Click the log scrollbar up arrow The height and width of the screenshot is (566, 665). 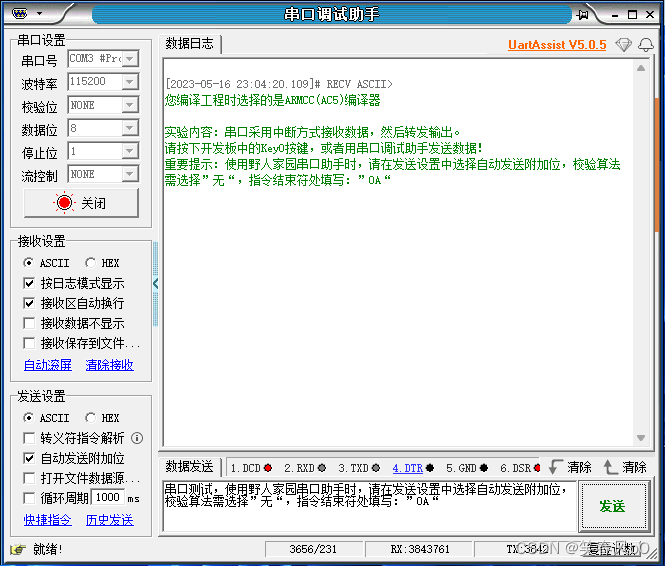(x=641, y=68)
